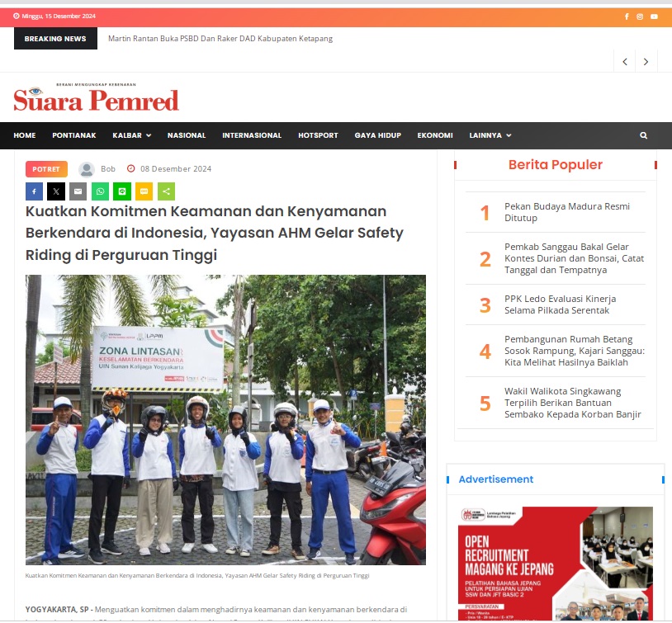Viewport: 672px width, 623px height.
Task: Open the YouTube icon in top bar
Action: (654, 17)
